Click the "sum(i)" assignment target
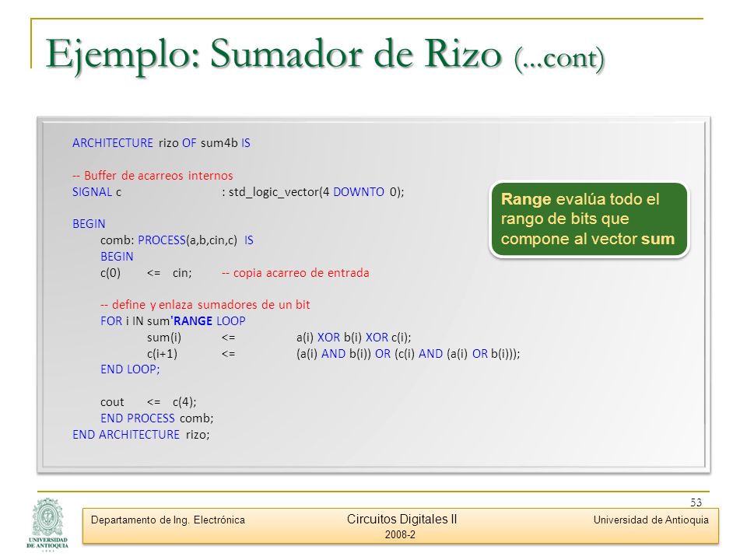This screenshot has width=747, height=560. pyautogui.click(x=164, y=338)
